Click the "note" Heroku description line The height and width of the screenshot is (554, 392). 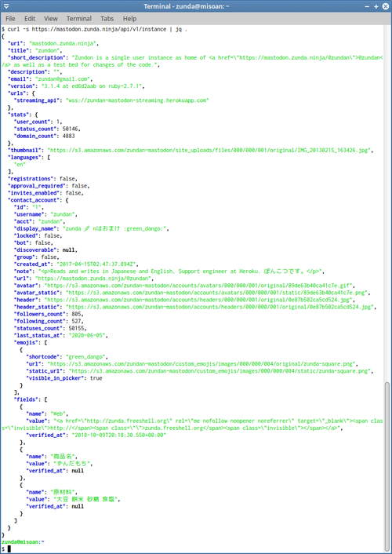point(169,272)
